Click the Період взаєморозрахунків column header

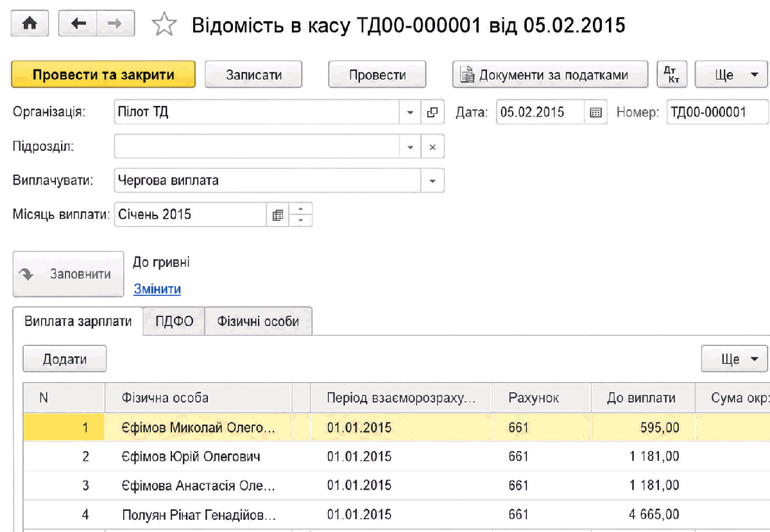[401, 398]
